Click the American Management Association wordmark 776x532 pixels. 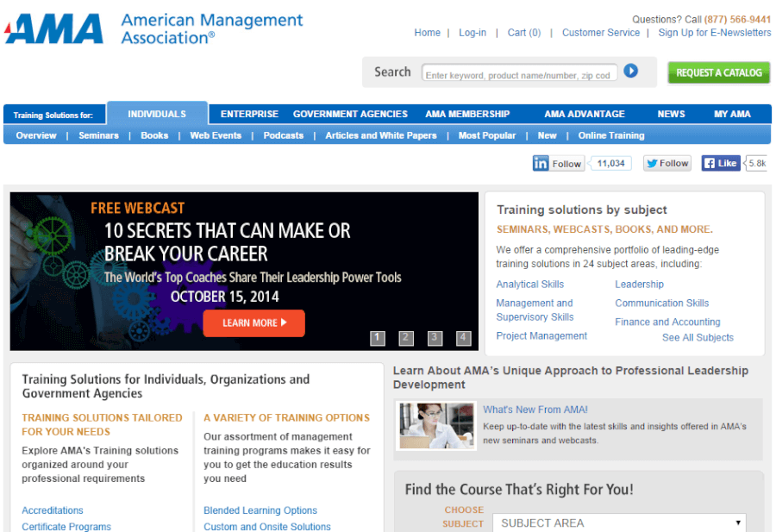coord(212,28)
